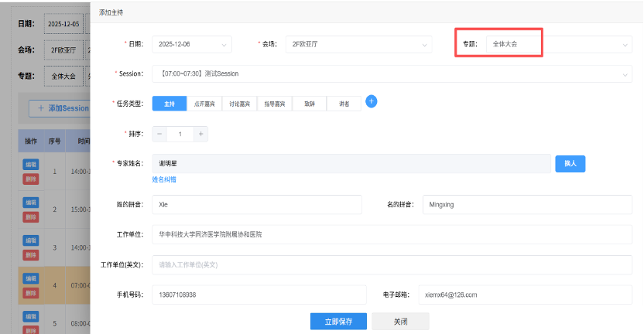Focus the 电子邮箱 input field
Screen dimensions: 644x334
(x=524, y=295)
